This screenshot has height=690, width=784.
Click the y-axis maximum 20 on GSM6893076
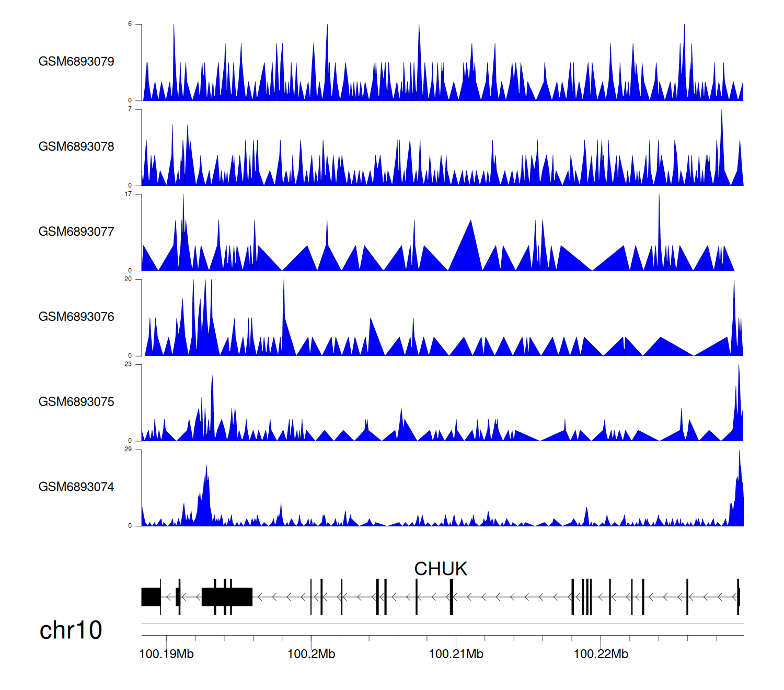tap(128, 279)
